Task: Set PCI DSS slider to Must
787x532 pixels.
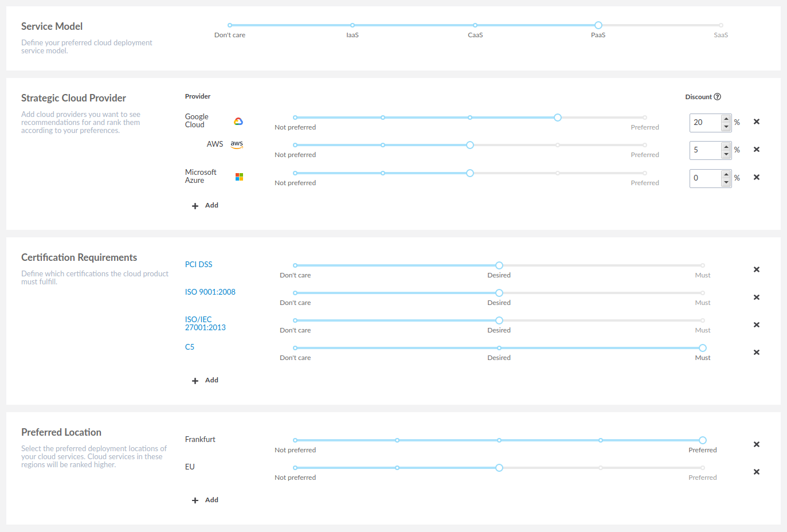Action: [703, 265]
